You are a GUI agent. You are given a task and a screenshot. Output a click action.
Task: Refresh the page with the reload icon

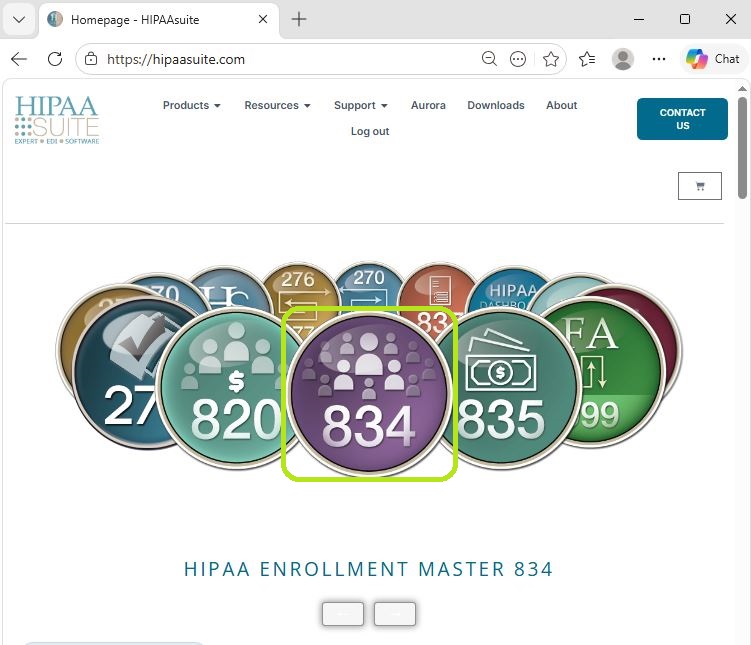click(55, 59)
